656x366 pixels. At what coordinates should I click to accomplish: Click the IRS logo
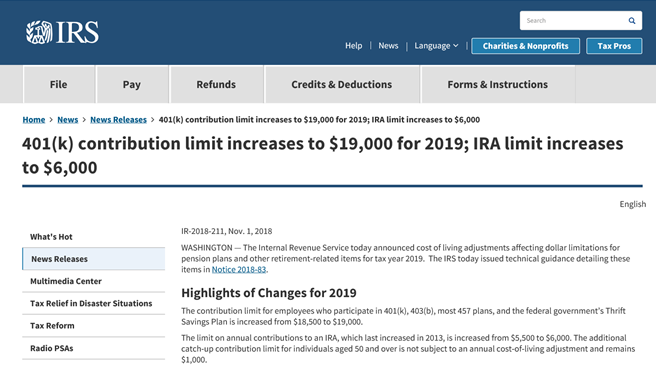(x=62, y=32)
